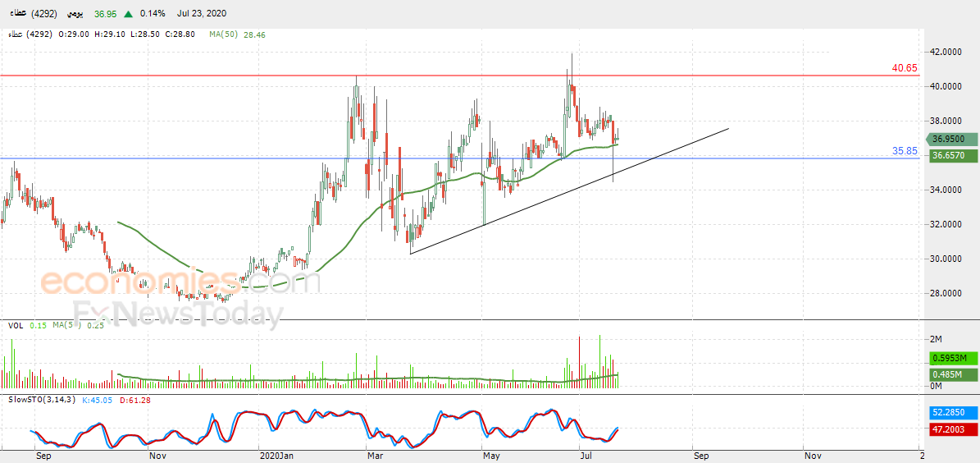
Task: Click the 0.14% change value
Action: [x=153, y=14]
